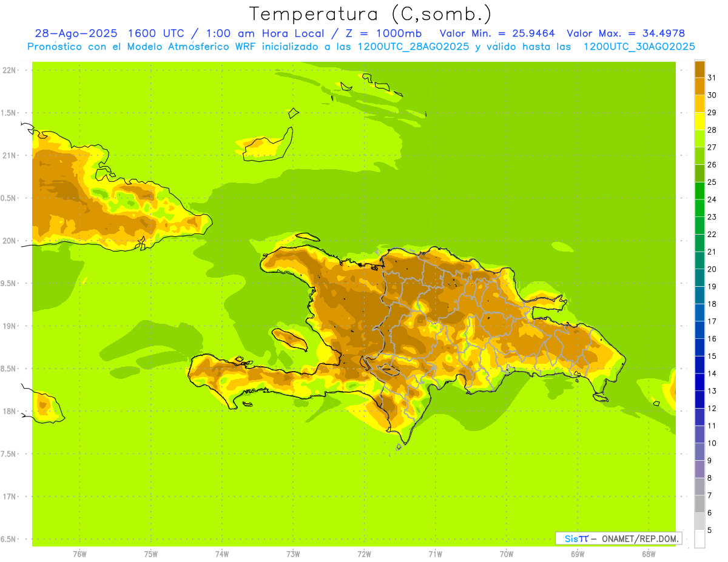Click the color scale label "12"

[x=712, y=409]
